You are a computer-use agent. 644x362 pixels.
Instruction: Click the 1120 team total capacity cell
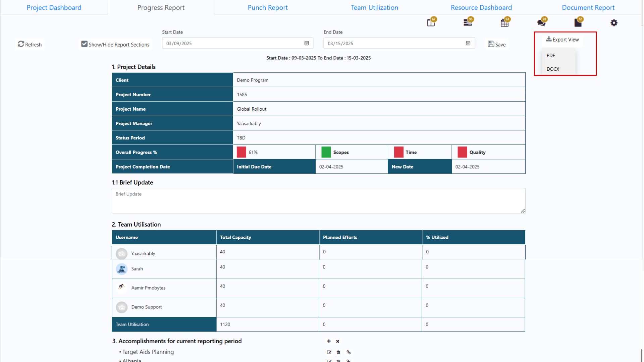pos(268,324)
